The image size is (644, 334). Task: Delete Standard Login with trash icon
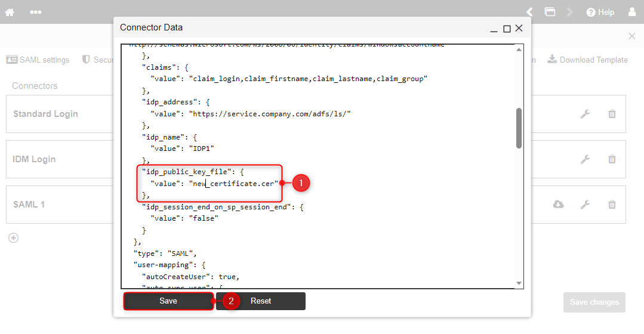pyautogui.click(x=612, y=114)
